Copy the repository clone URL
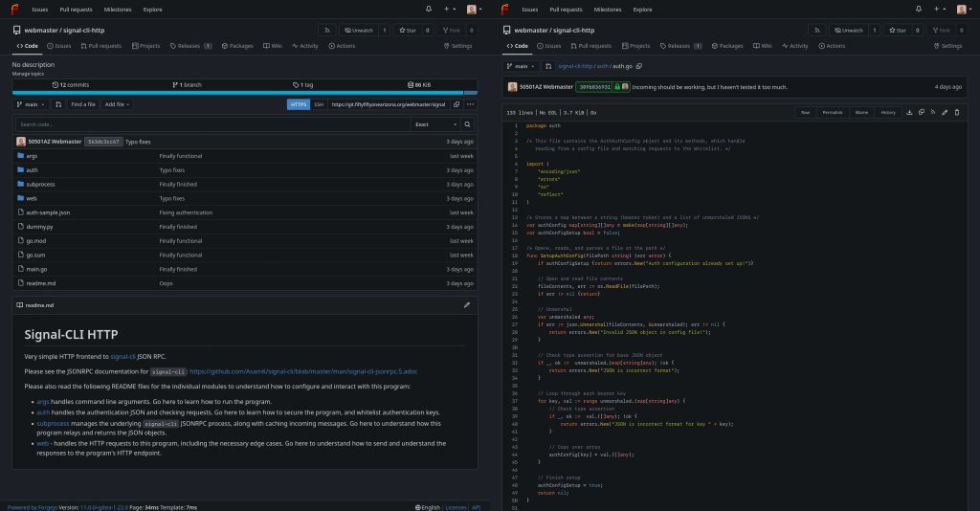 457,104
